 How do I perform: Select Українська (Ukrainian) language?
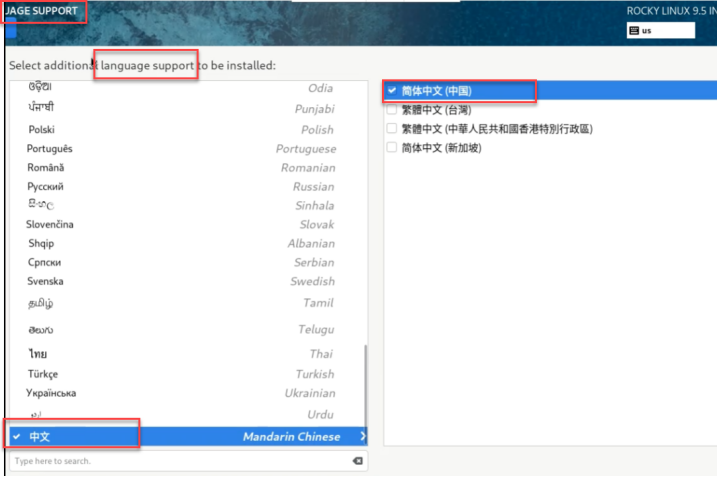(180, 393)
